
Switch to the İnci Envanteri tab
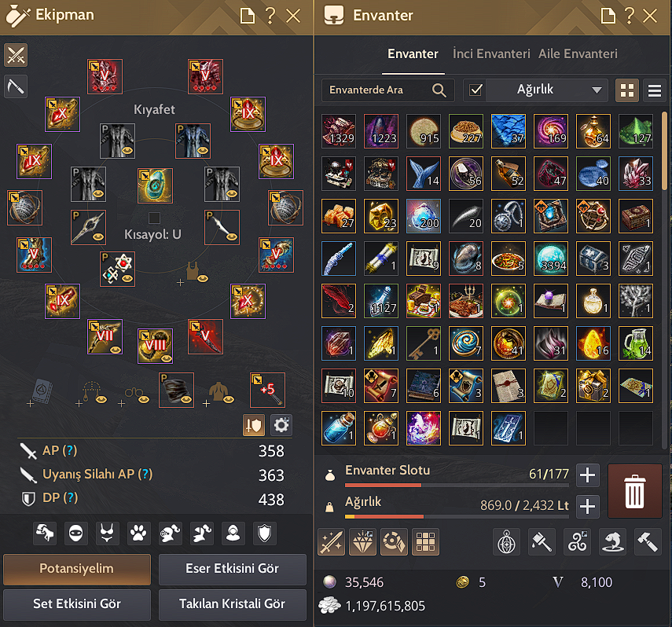[491, 53]
